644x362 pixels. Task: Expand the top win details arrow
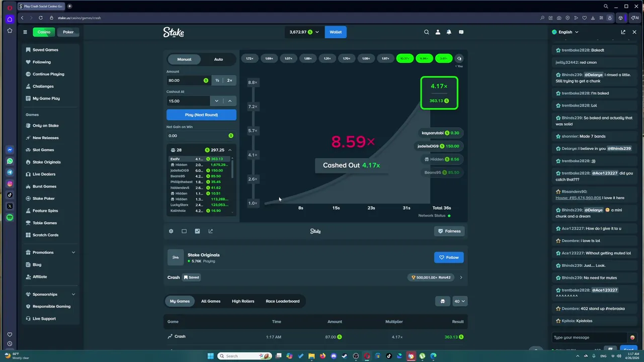pos(461,277)
